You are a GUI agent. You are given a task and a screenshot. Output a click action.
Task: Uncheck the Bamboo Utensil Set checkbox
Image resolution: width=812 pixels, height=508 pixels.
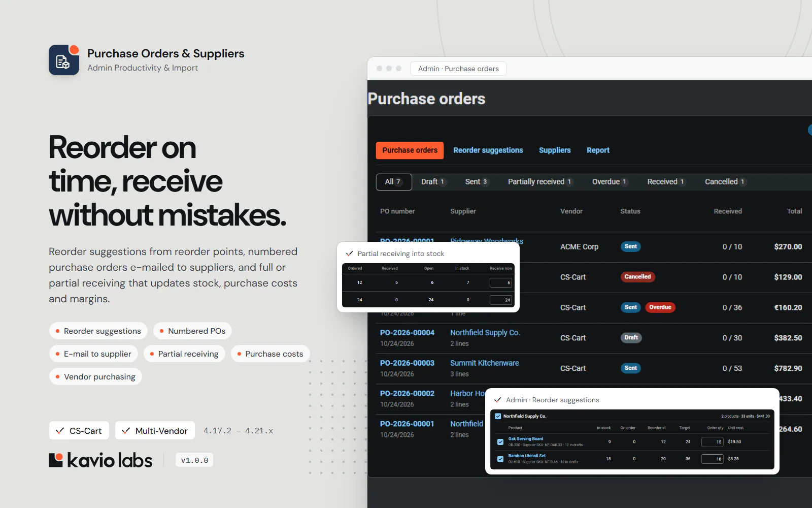(x=500, y=459)
